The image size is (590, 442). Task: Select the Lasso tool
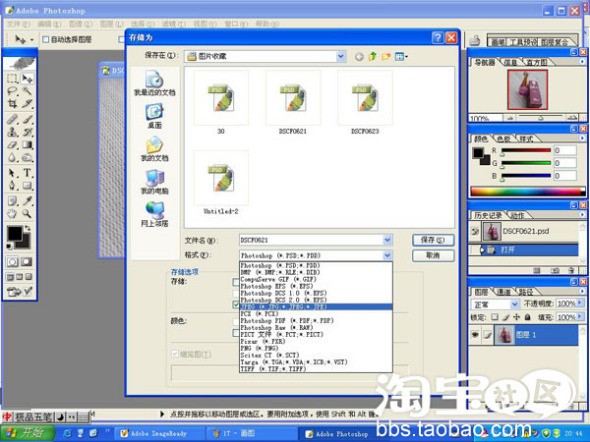click(x=12, y=91)
